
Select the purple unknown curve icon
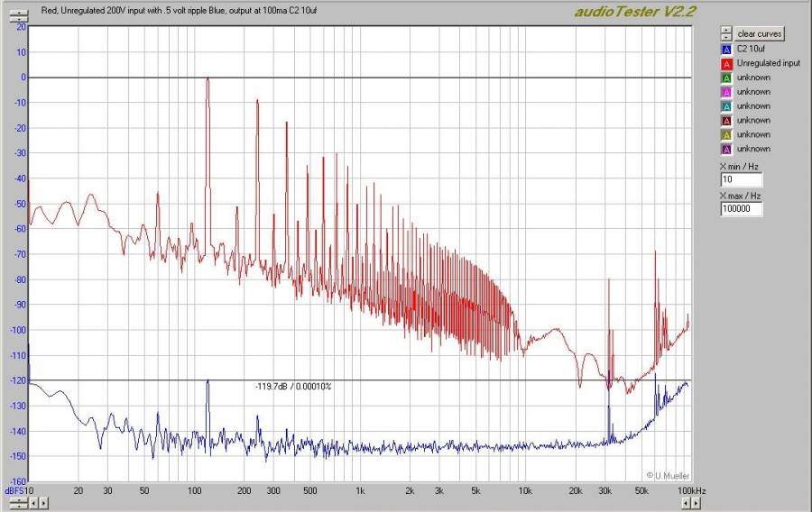coord(725,149)
